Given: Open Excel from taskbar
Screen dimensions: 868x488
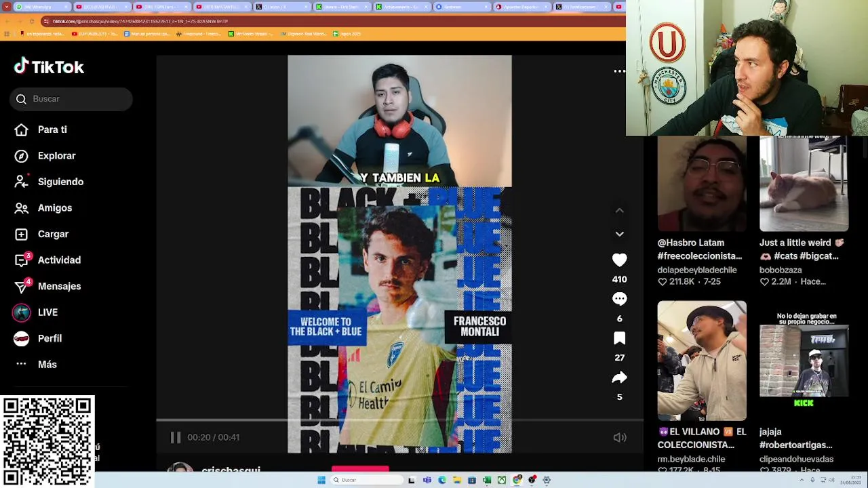Looking at the screenshot, I should pos(487,480).
